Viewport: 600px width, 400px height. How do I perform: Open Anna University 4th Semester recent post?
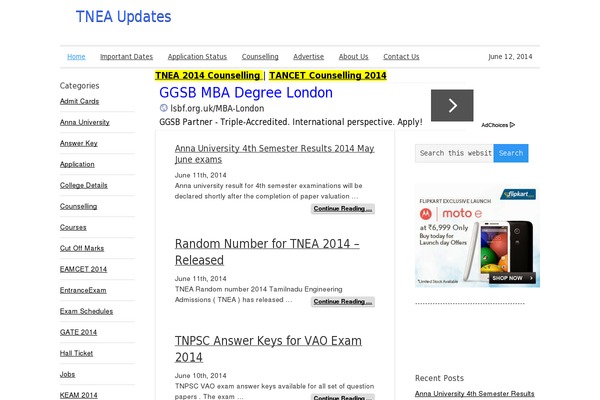click(x=474, y=394)
